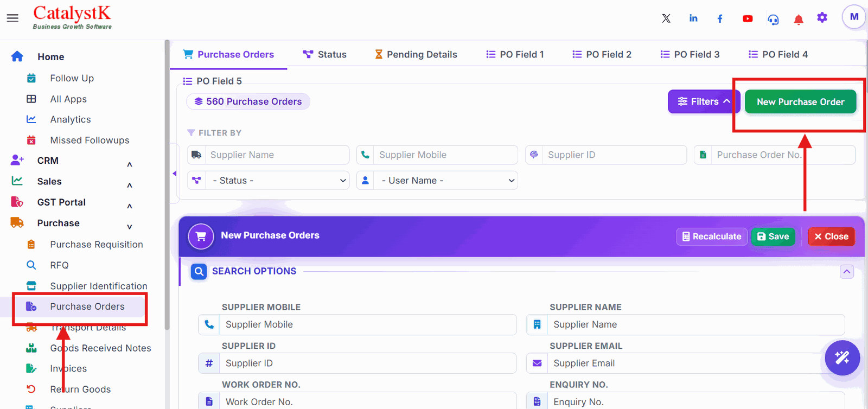Viewport: 868px width, 409px height.
Task: Open Goods Received Notes in sidebar
Action: pyautogui.click(x=101, y=348)
